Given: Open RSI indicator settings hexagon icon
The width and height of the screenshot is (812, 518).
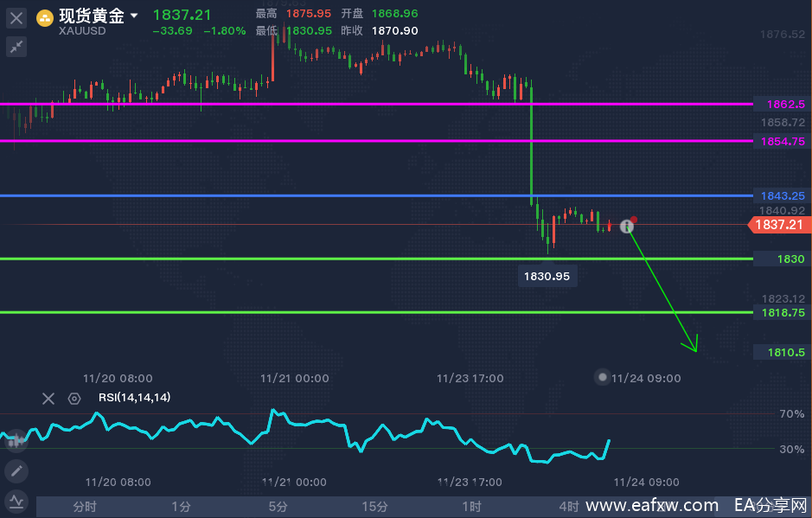Looking at the screenshot, I should coord(74,399).
